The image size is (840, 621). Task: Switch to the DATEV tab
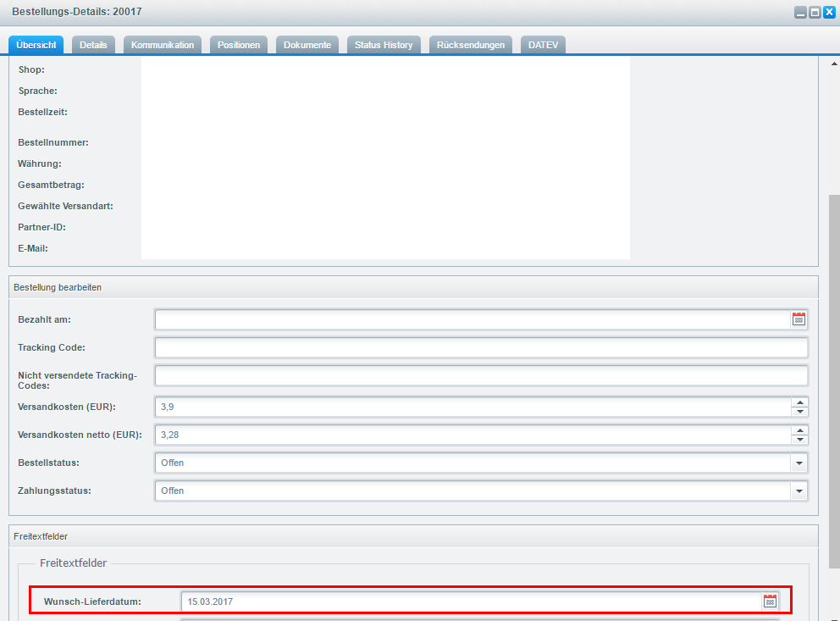click(x=543, y=45)
